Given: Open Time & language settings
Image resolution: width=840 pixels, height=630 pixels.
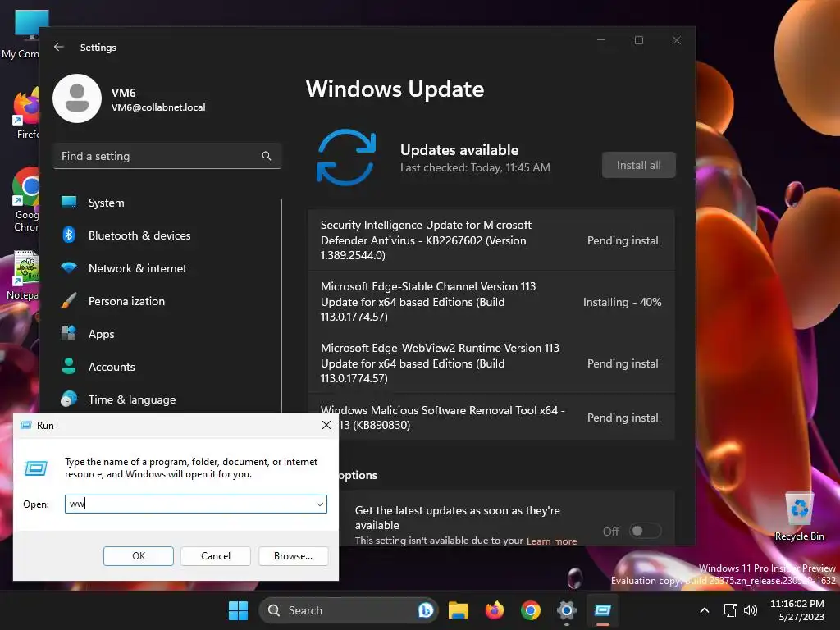Looking at the screenshot, I should (168, 399).
